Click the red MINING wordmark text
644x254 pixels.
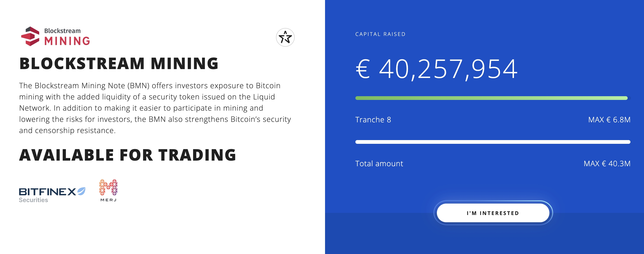click(x=67, y=41)
